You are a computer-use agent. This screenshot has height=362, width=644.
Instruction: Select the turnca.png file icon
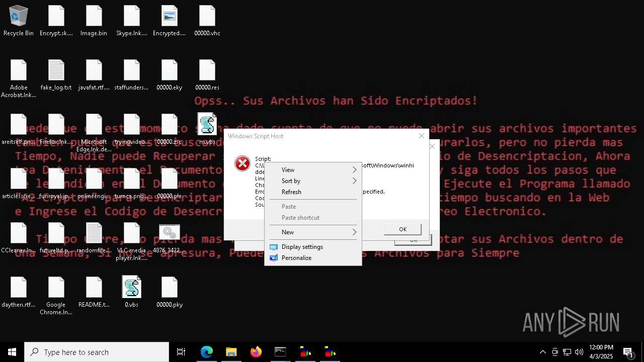click(x=132, y=184)
